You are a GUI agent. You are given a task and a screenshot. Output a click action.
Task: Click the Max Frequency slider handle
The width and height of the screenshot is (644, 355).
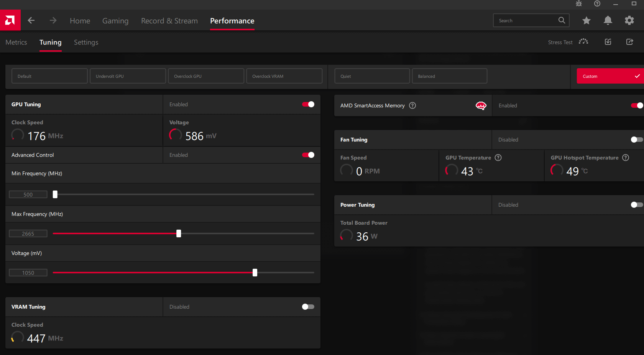(x=179, y=233)
